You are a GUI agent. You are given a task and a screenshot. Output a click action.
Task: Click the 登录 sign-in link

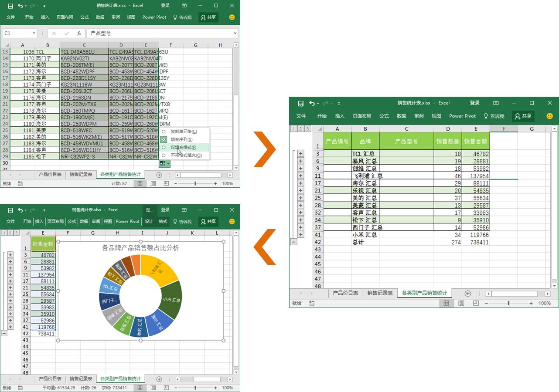(165, 5)
